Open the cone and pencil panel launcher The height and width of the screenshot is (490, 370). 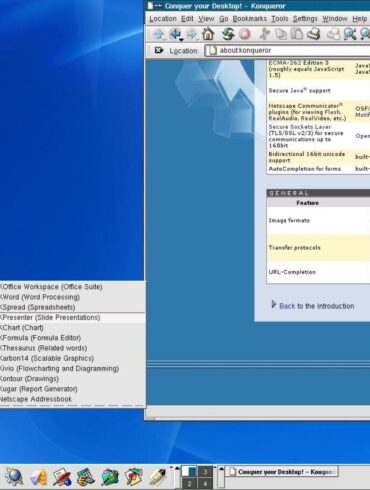tap(39, 477)
